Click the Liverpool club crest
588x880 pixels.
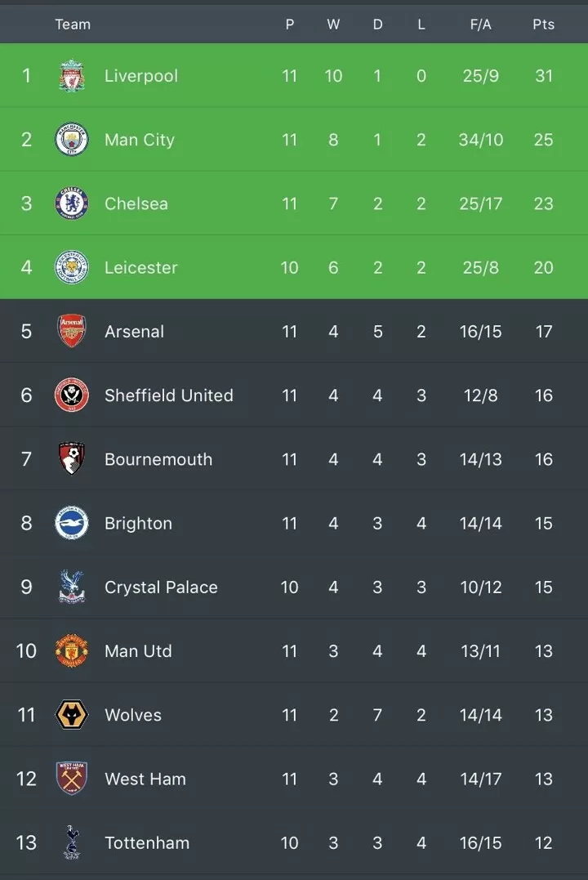pyautogui.click(x=72, y=76)
